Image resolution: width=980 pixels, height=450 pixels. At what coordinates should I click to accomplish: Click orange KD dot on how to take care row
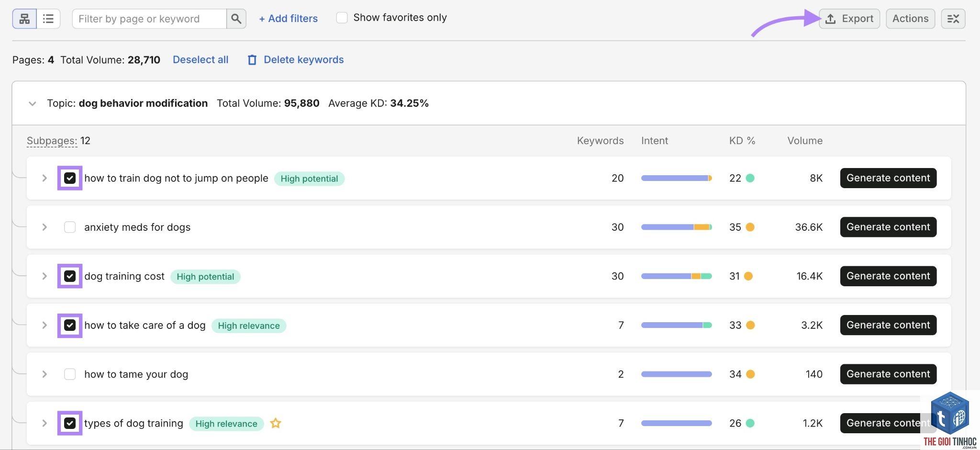point(750,325)
